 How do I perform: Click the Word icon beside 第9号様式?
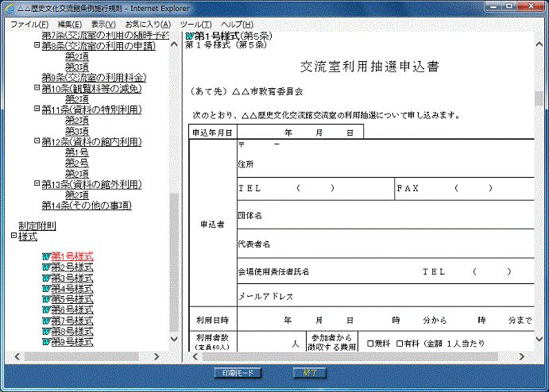pos(46,342)
